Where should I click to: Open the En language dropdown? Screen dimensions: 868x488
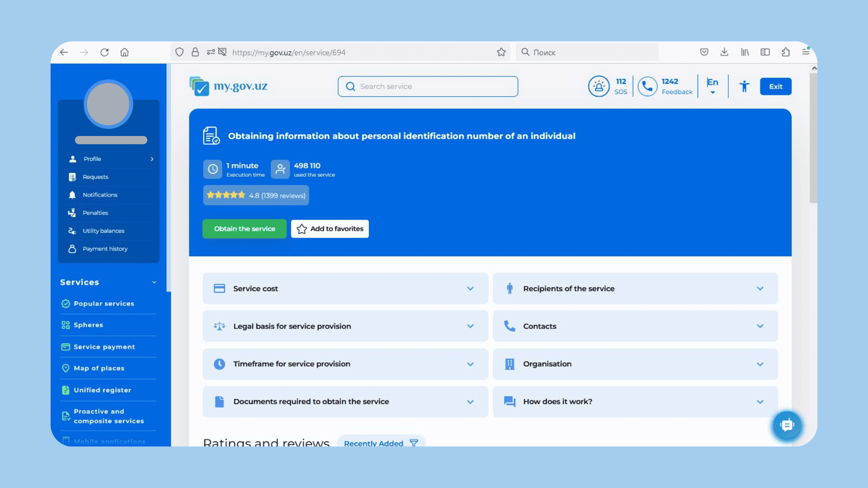[712, 86]
